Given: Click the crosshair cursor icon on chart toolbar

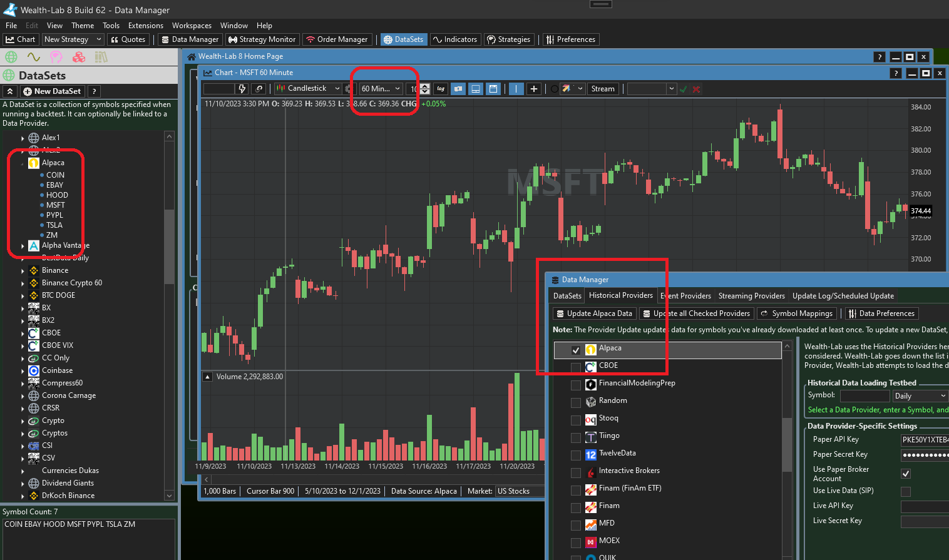Looking at the screenshot, I should point(515,88).
